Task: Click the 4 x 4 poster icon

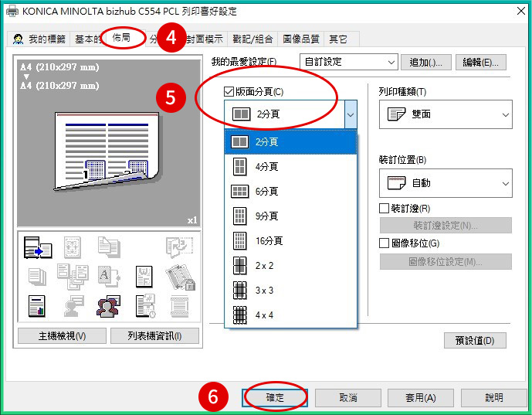Action: point(239,315)
